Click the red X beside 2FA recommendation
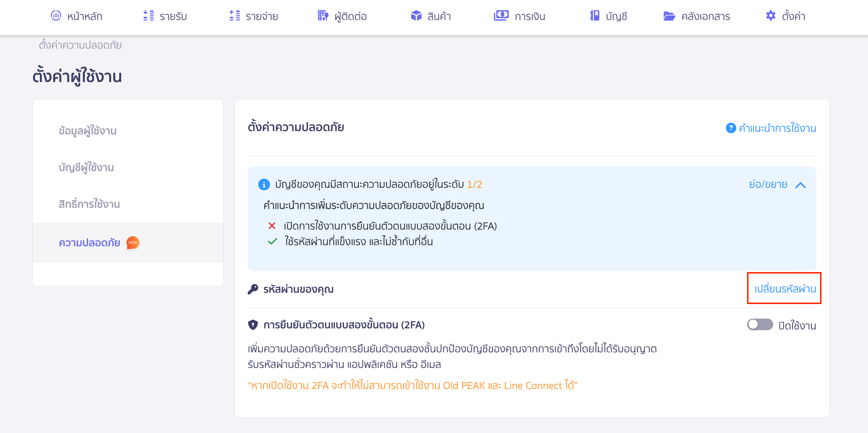This screenshot has height=433, width=868. tap(272, 226)
